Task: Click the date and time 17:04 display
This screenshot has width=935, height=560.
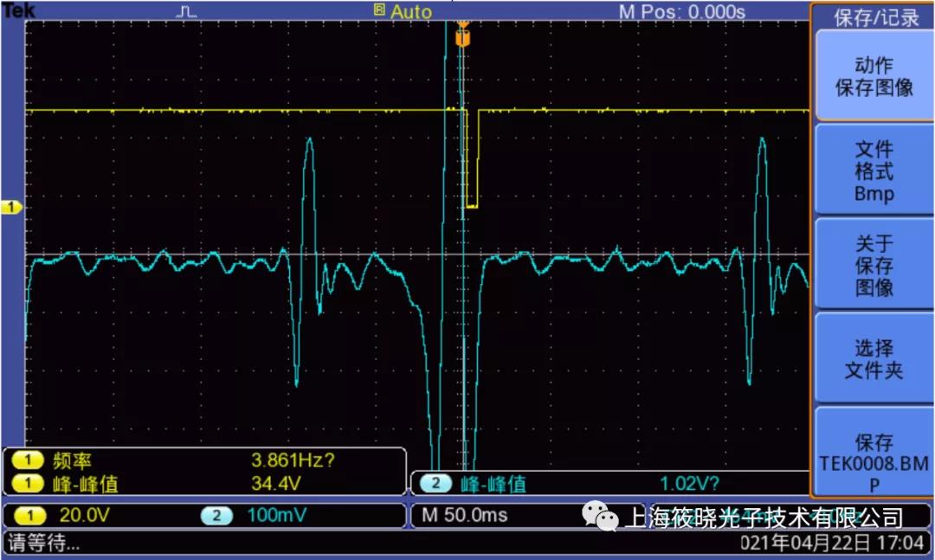Action: [x=831, y=544]
